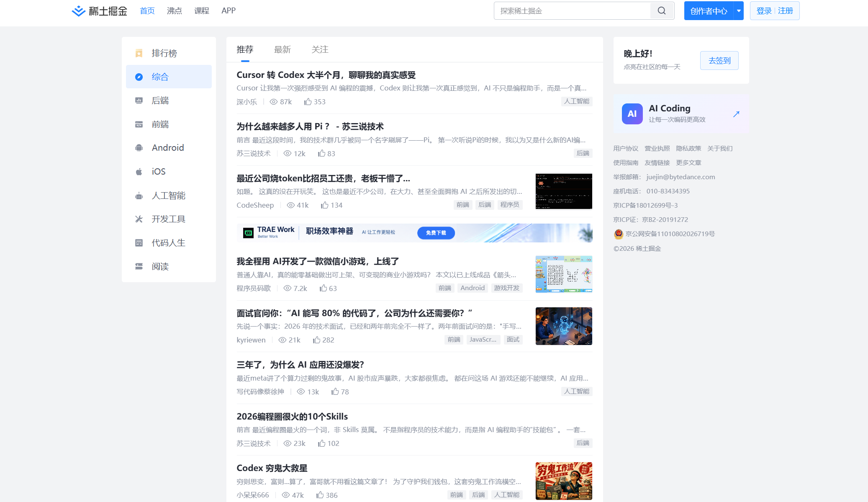
Task: Open article 2026编程圈很火的10个Skills
Action: 292,417
